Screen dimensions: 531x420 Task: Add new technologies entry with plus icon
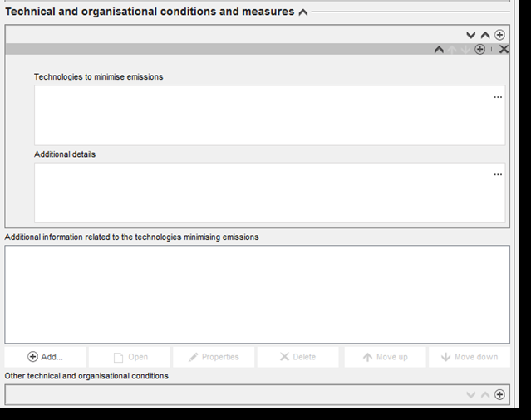pyautogui.click(x=499, y=35)
